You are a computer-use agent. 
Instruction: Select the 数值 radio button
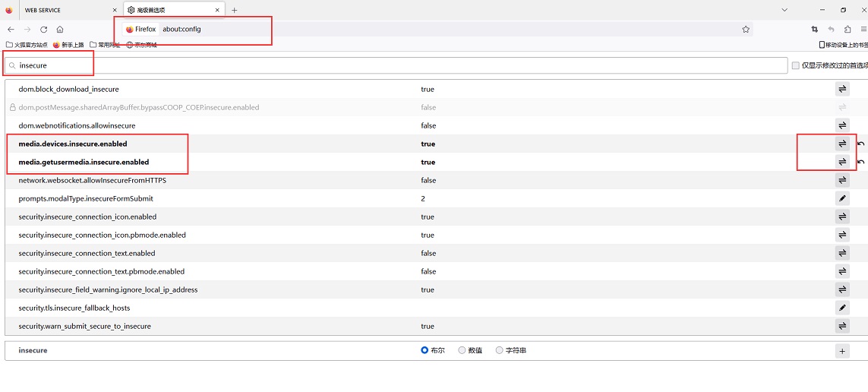[x=462, y=350]
